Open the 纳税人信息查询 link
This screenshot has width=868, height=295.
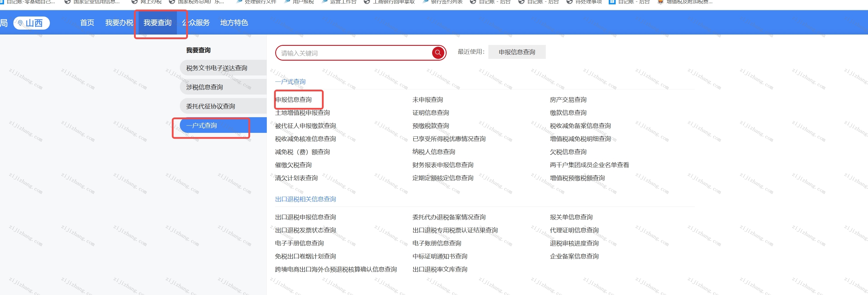click(433, 152)
